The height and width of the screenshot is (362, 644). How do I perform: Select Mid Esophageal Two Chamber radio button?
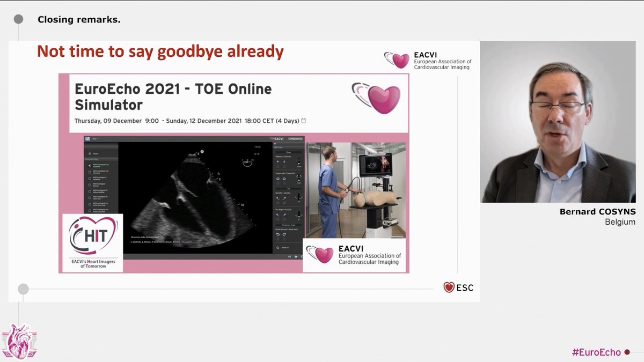[x=90, y=172]
